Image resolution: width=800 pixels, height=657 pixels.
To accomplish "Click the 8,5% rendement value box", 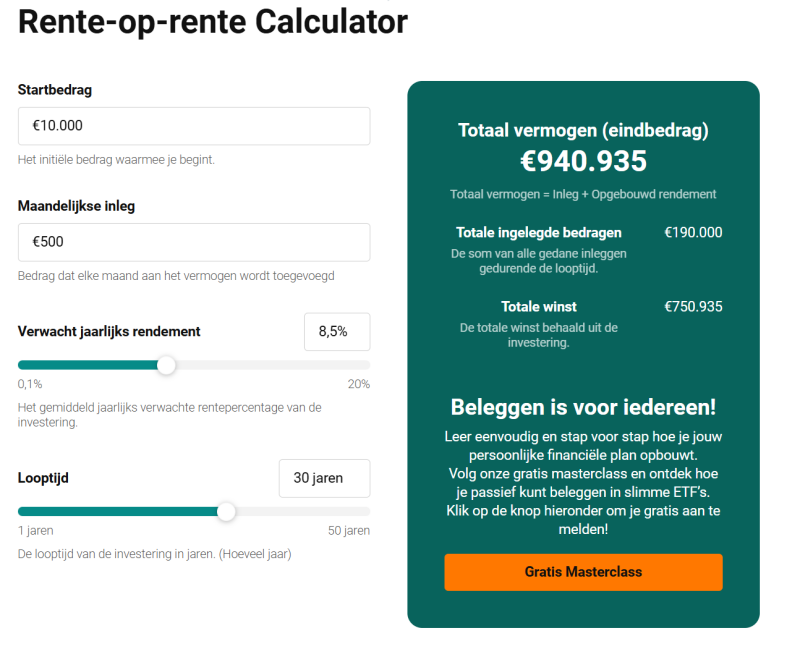I will [x=337, y=331].
